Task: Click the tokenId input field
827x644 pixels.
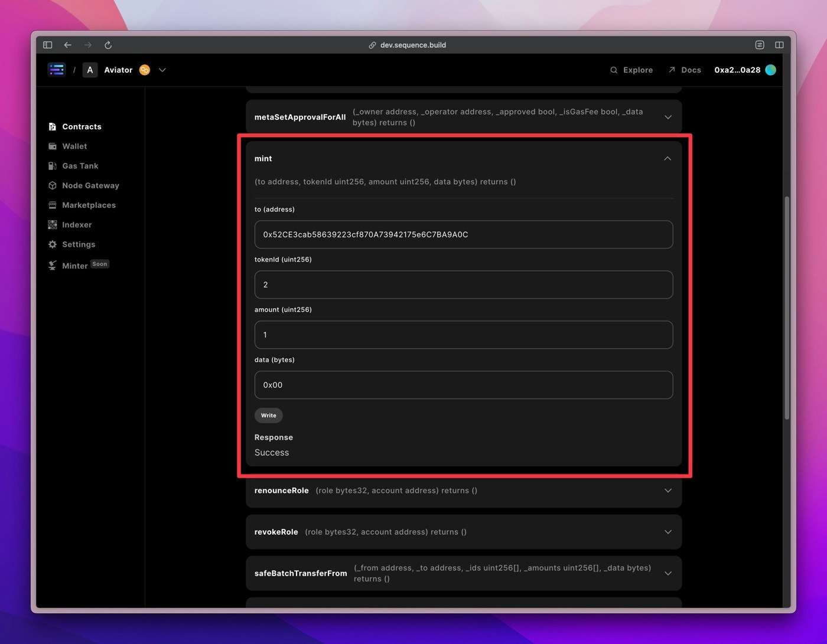Action: pos(464,285)
